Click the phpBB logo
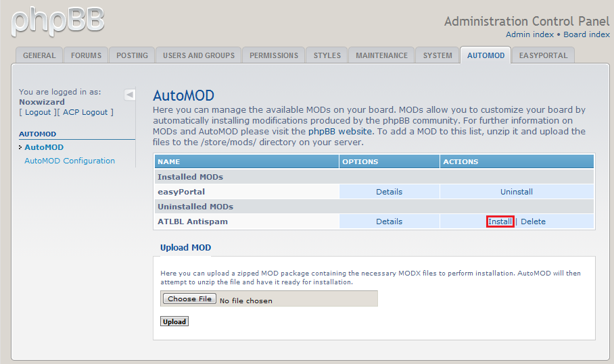The width and height of the screenshot is (614, 364). [x=58, y=21]
